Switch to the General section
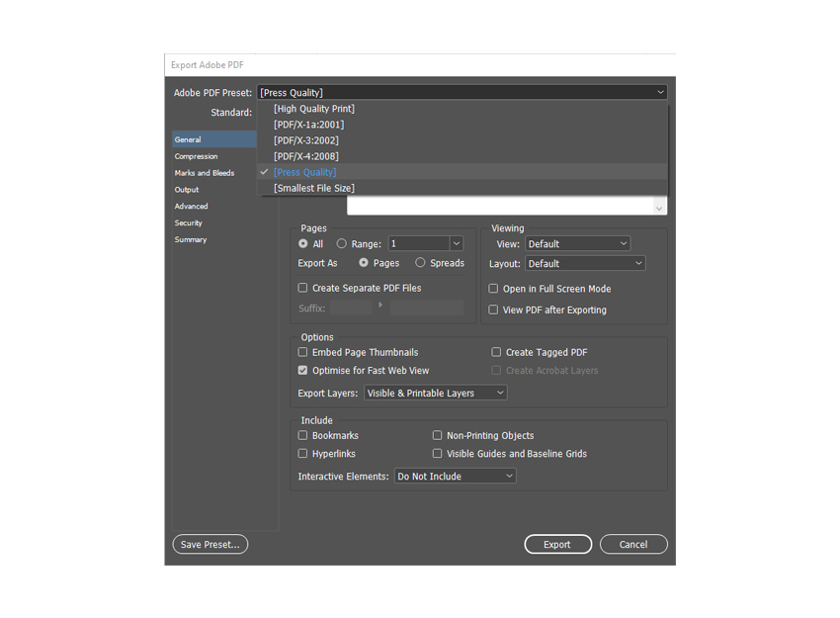Viewport: 840px width, 618px height. (x=214, y=139)
